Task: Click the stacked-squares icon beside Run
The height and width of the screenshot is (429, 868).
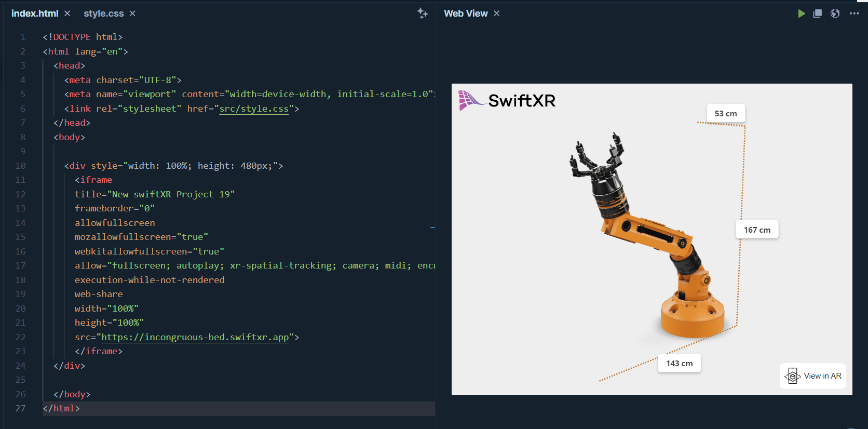Action: pos(818,14)
